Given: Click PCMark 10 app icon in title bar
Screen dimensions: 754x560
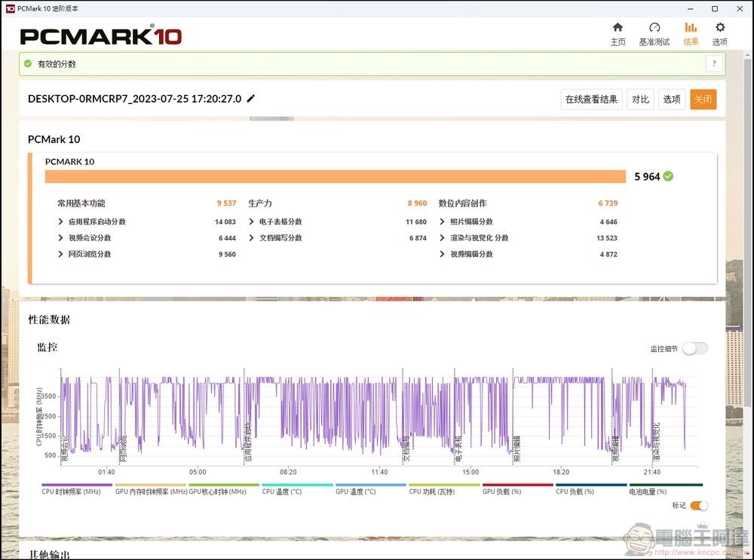Looking at the screenshot, I should [10, 8].
